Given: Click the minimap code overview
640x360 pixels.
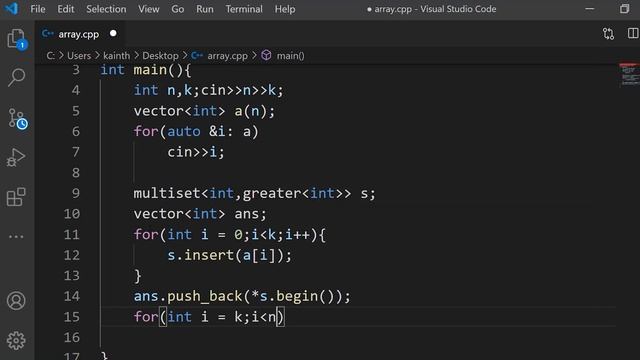Looking at the screenshot, I should [x=629, y=75].
